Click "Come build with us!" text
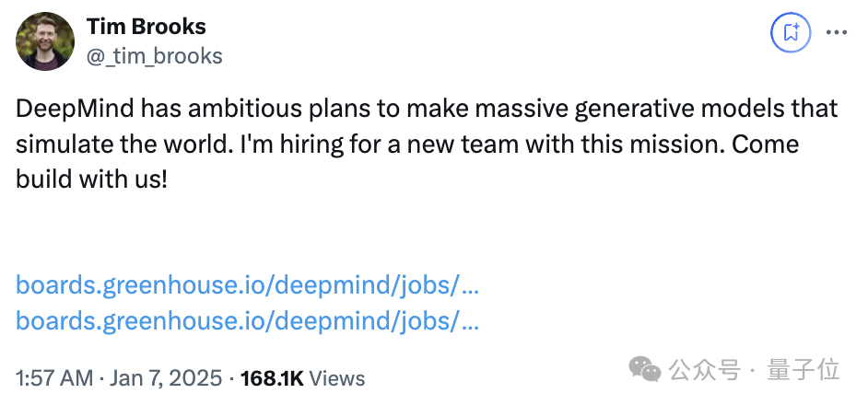Viewport: 868px width, 405px height. point(407,162)
